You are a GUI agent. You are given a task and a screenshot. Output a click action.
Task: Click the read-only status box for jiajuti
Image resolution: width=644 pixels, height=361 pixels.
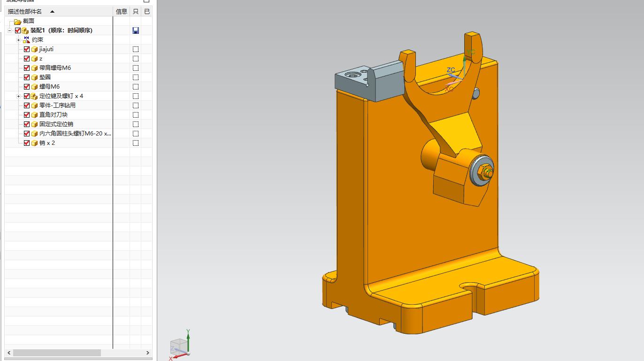[136, 49]
